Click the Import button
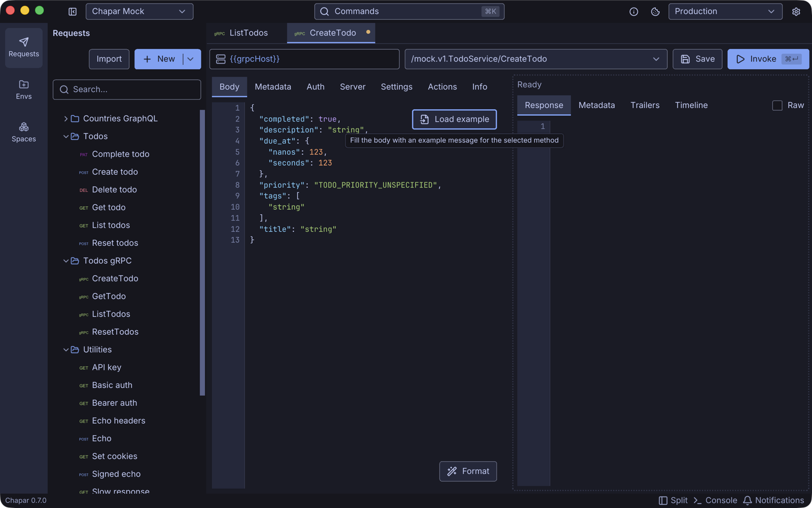Screen dimensions: 812x508 tap(109, 59)
